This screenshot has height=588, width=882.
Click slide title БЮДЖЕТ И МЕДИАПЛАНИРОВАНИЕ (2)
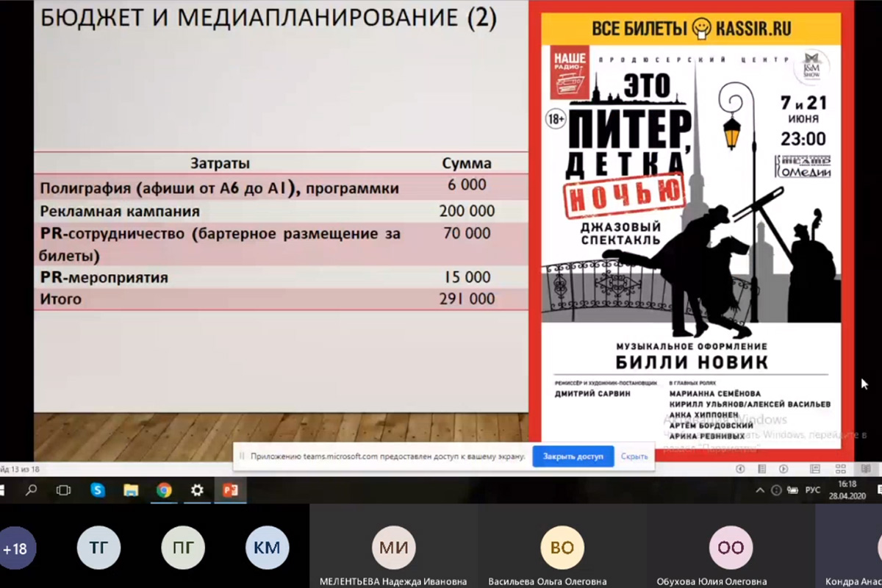pyautogui.click(x=268, y=18)
